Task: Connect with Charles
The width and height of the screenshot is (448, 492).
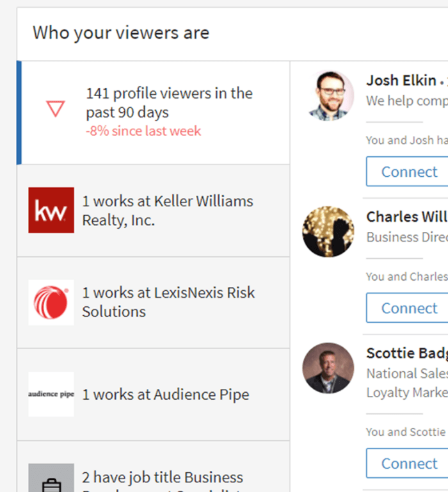Action: pos(407,307)
